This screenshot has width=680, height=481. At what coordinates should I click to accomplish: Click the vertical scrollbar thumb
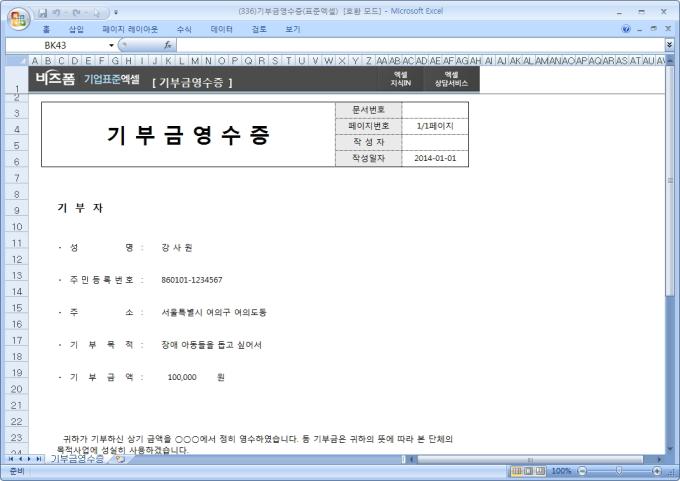[x=670, y=181]
